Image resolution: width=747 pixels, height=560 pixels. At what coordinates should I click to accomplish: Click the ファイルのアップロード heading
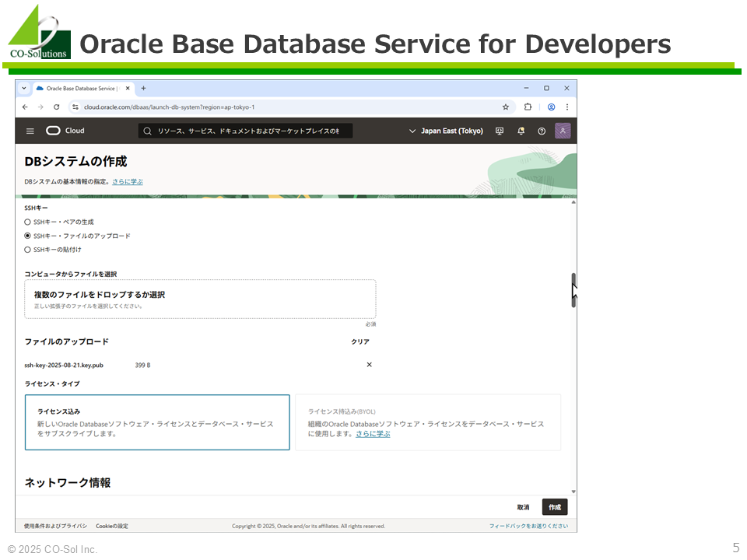tap(67, 341)
